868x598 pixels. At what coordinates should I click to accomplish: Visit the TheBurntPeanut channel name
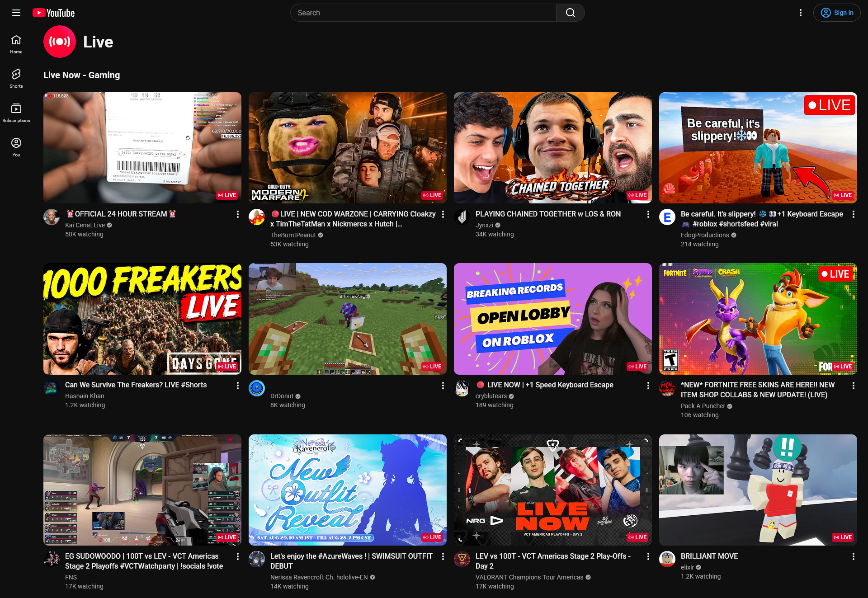tap(293, 235)
